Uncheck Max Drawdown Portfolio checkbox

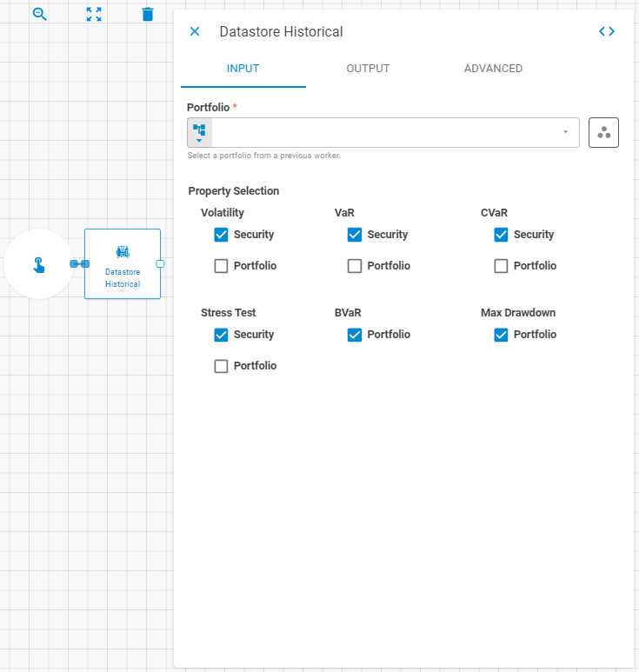pos(501,335)
